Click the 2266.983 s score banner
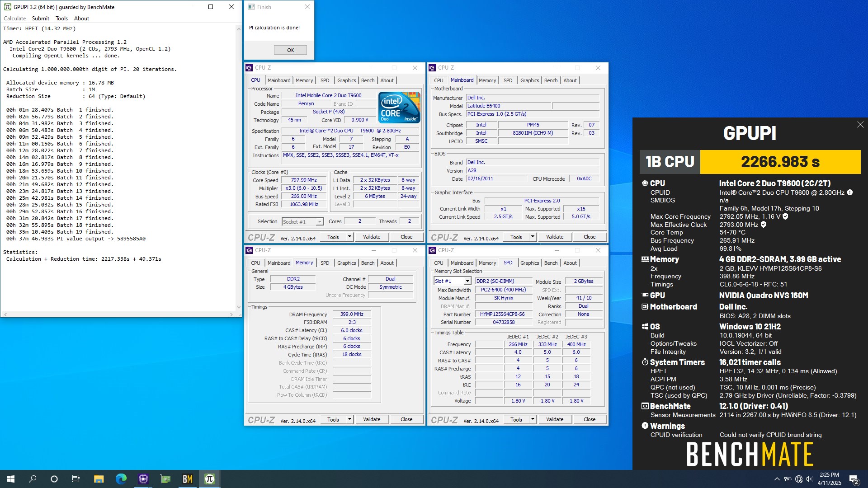The height and width of the screenshot is (488, 868). (x=780, y=162)
